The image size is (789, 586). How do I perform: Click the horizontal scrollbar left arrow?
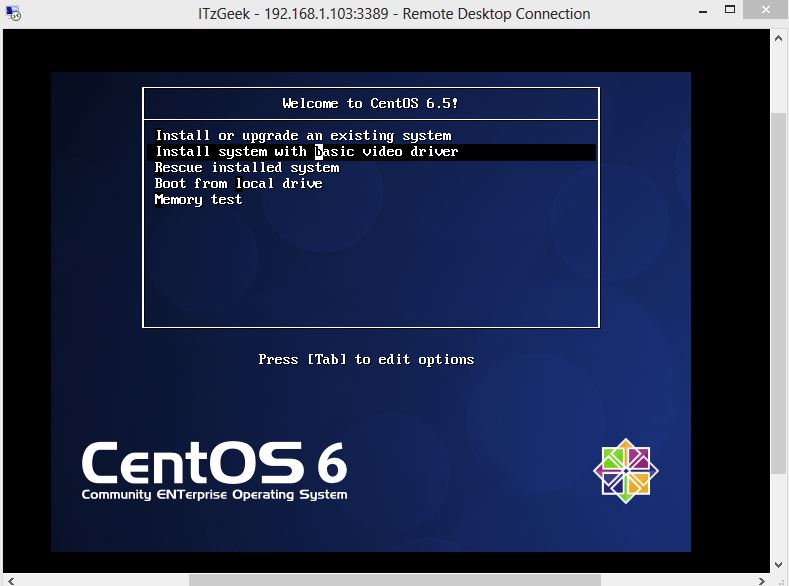click(x=11, y=580)
